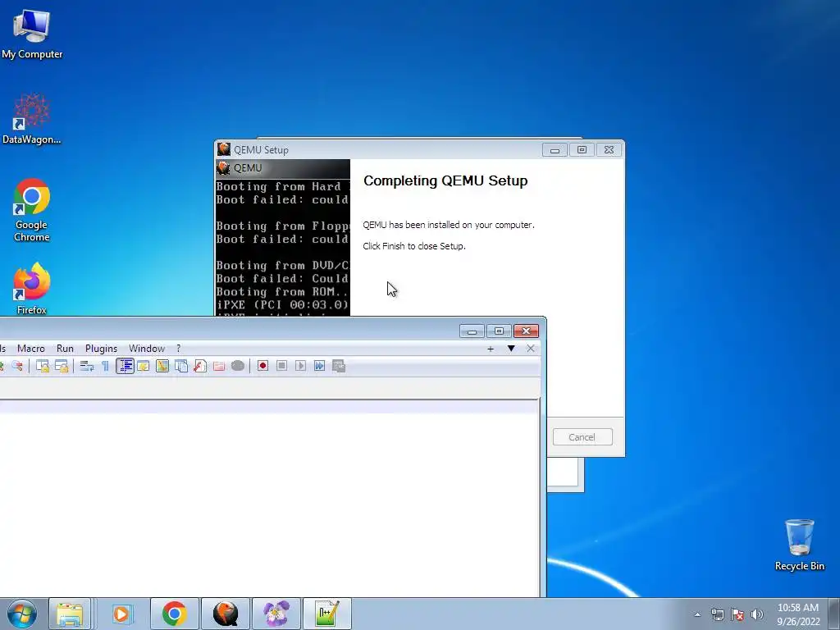This screenshot has width=840, height=630.
Task: Click the stop recording toolbar button
Action: click(x=282, y=366)
